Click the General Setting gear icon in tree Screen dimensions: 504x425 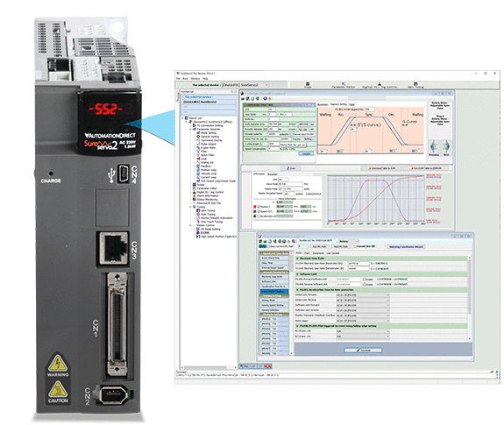click(198, 137)
